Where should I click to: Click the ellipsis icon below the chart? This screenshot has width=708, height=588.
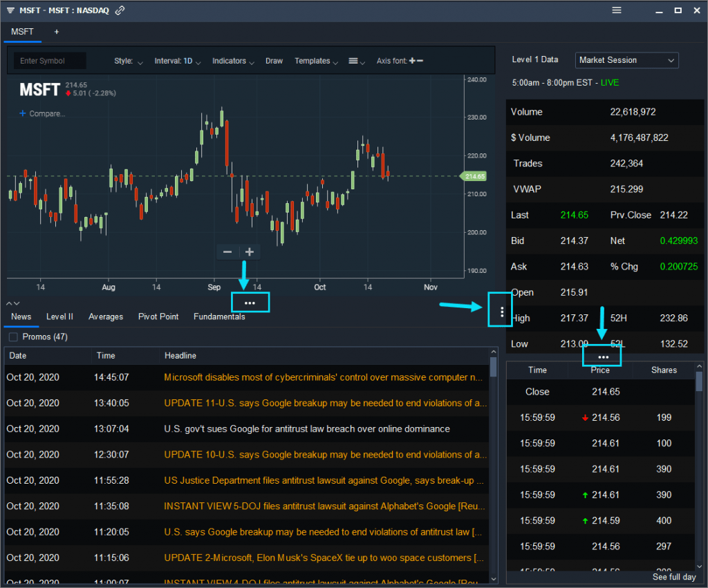pos(250,302)
